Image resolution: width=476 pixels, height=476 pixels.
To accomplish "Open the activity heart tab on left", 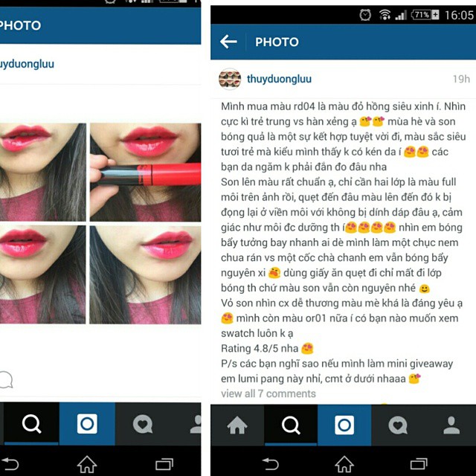I will (x=143, y=424).
